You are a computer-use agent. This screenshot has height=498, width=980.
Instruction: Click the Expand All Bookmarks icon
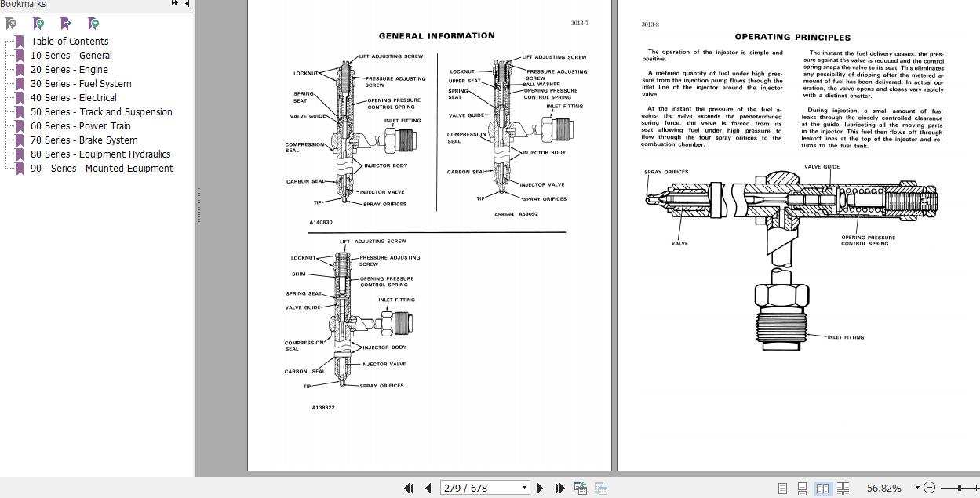(93, 24)
